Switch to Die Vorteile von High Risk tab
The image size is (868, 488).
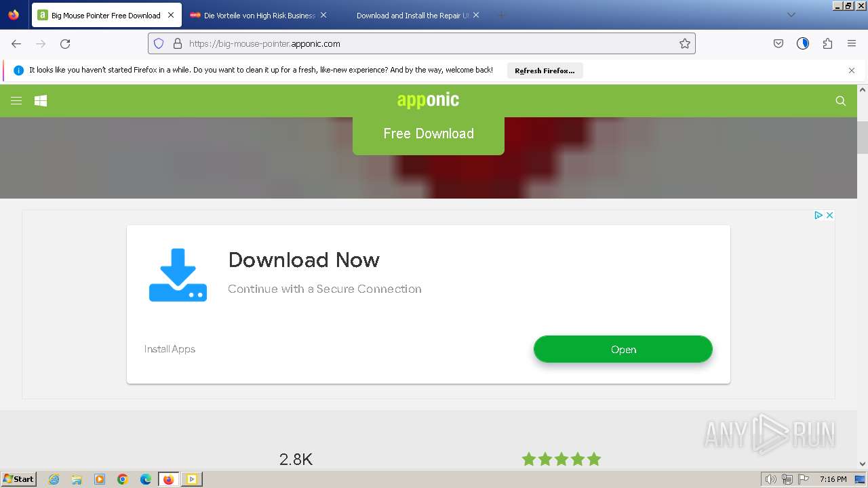pos(259,15)
